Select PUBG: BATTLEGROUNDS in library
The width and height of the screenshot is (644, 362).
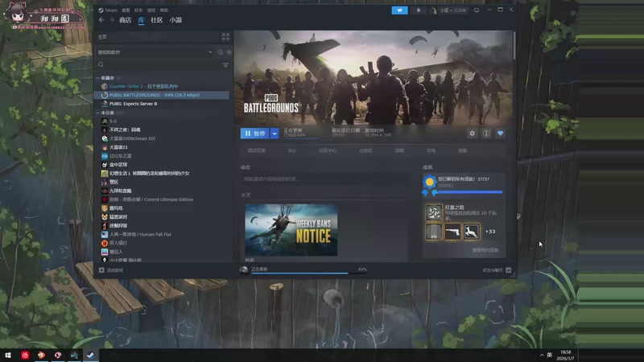(x=163, y=95)
